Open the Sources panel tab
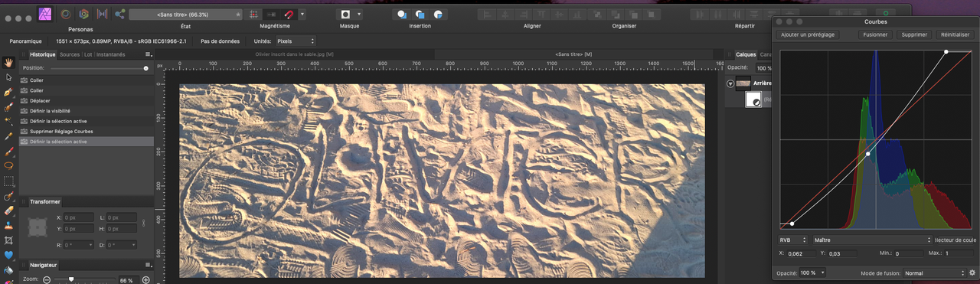The image size is (980, 284). coord(70,54)
